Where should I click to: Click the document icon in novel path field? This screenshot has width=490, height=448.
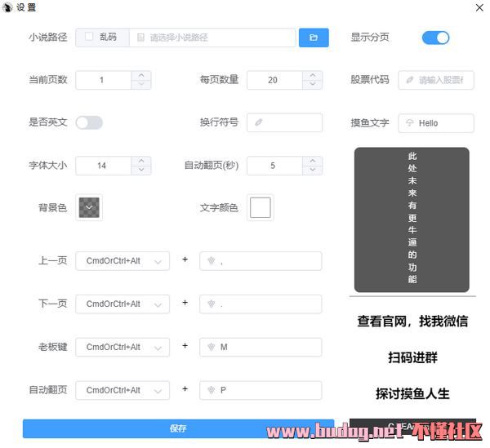[140, 38]
